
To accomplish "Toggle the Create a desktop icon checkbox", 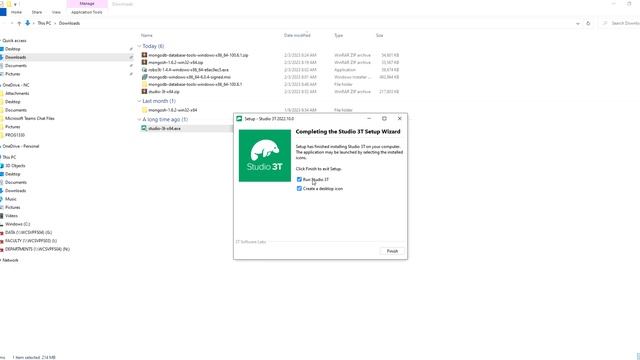I will click(299, 189).
